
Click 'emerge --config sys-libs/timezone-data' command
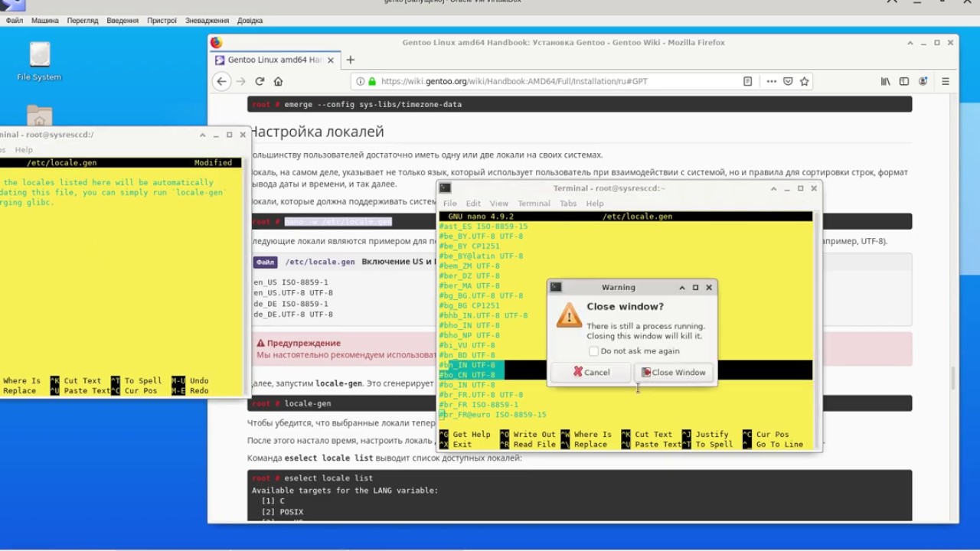point(373,104)
